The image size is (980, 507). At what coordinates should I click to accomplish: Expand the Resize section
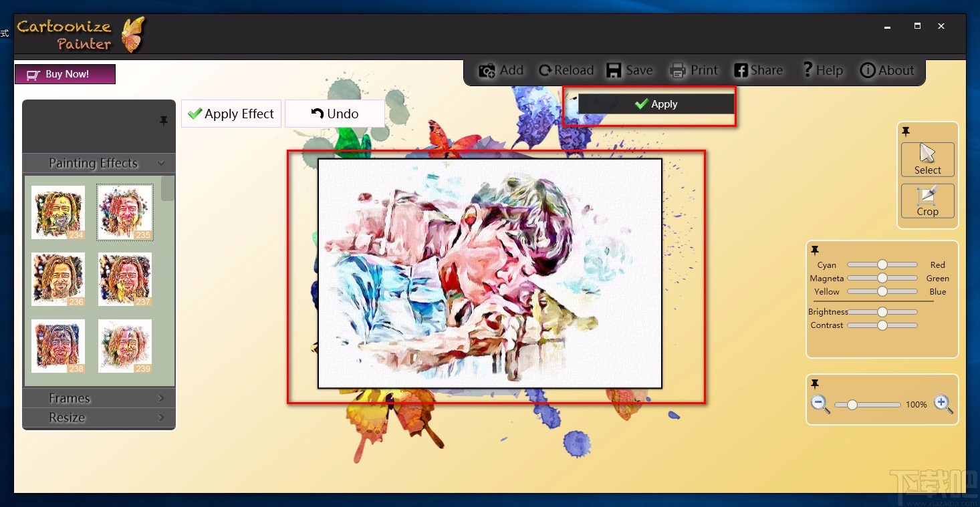tap(99, 417)
